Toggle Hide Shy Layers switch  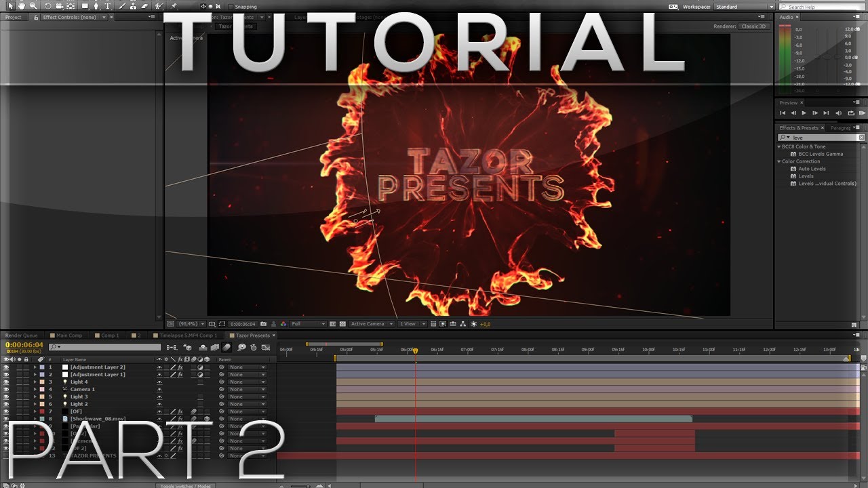coord(203,347)
